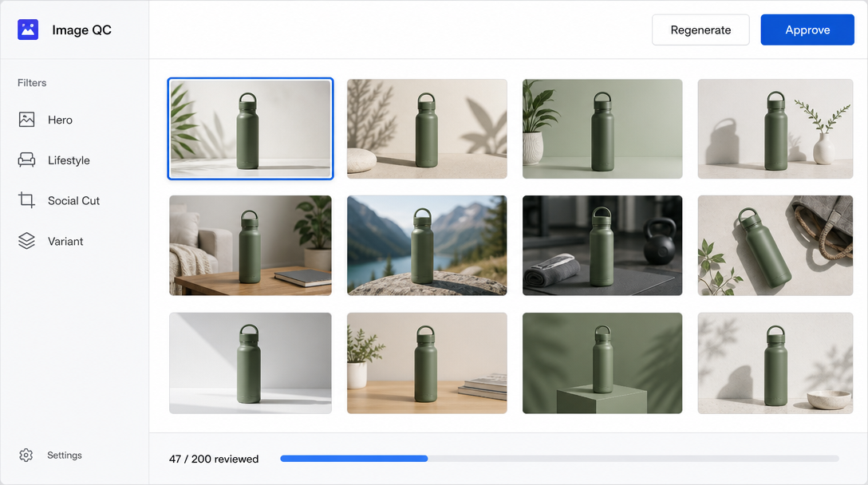Select the Lifestyle filter label

click(69, 160)
